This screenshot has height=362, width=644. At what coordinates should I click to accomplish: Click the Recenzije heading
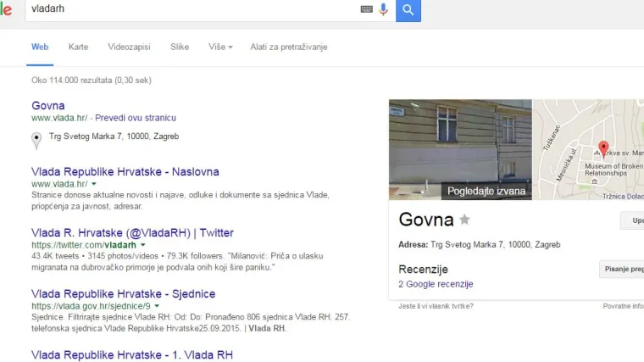[x=423, y=269]
